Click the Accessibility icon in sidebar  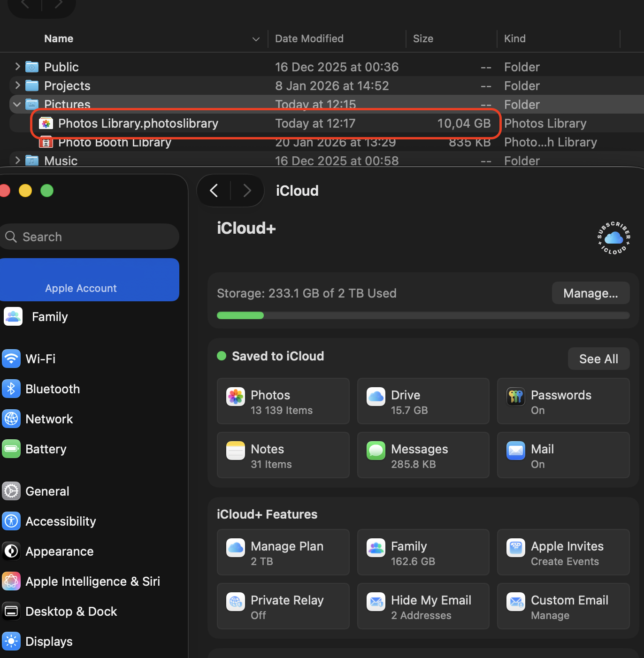(x=11, y=521)
